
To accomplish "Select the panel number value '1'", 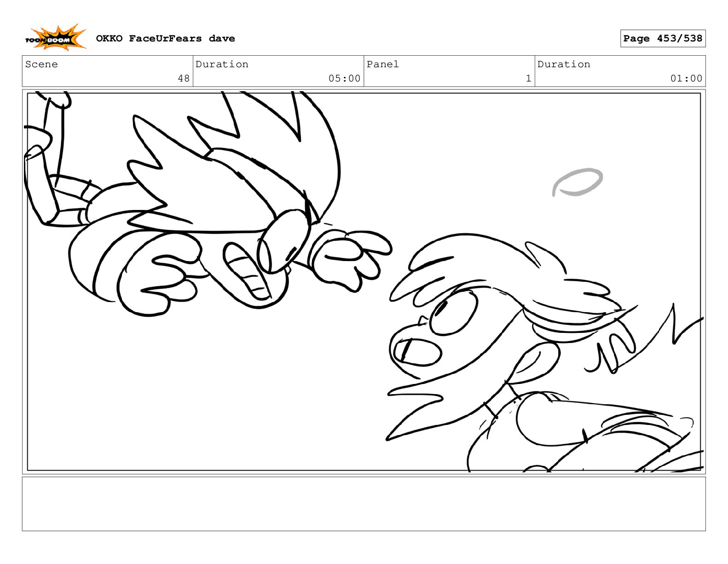I will click(529, 79).
